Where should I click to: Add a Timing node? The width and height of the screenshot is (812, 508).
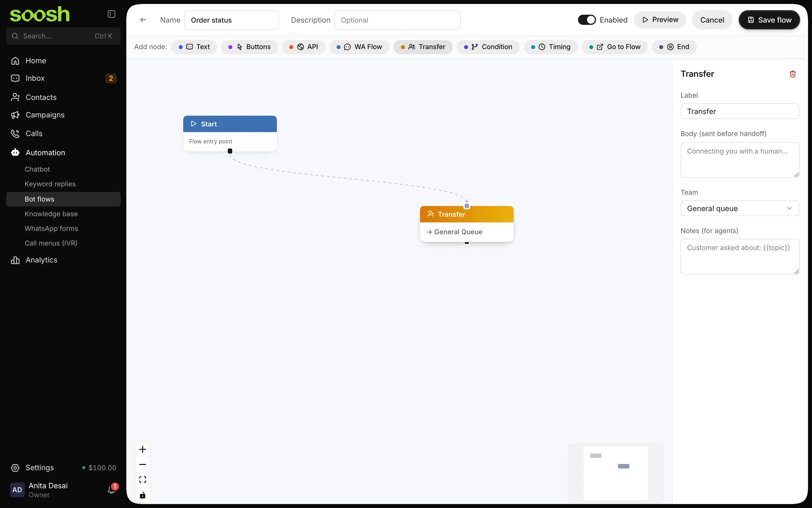pyautogui.click(x=551, y=47)
